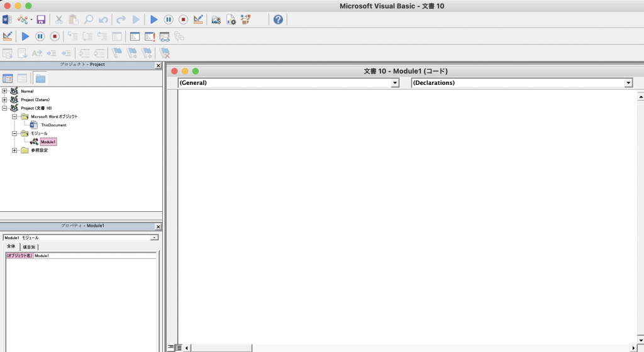The image size is (644, 352).
Task: Expand the Normal project tree node
Action: [x=5, y=91]
